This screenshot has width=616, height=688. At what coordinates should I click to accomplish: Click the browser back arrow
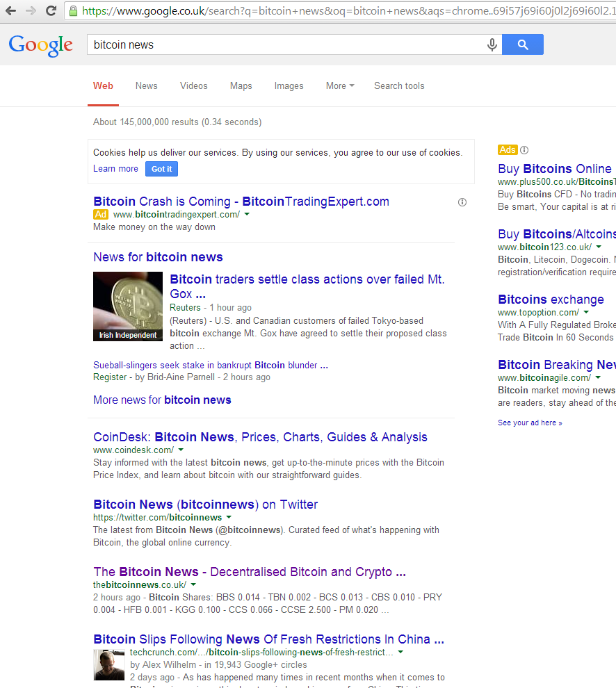(x=10, y=10)
